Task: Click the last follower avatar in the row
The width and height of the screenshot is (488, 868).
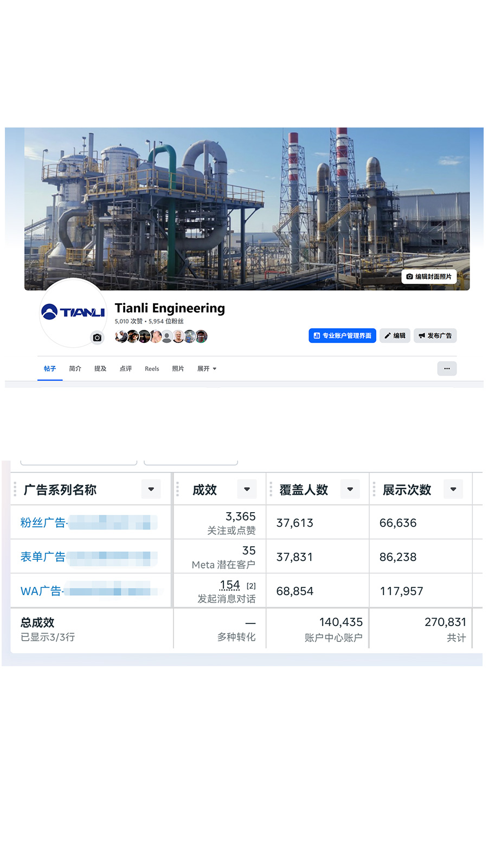Action: click(201, 337)
